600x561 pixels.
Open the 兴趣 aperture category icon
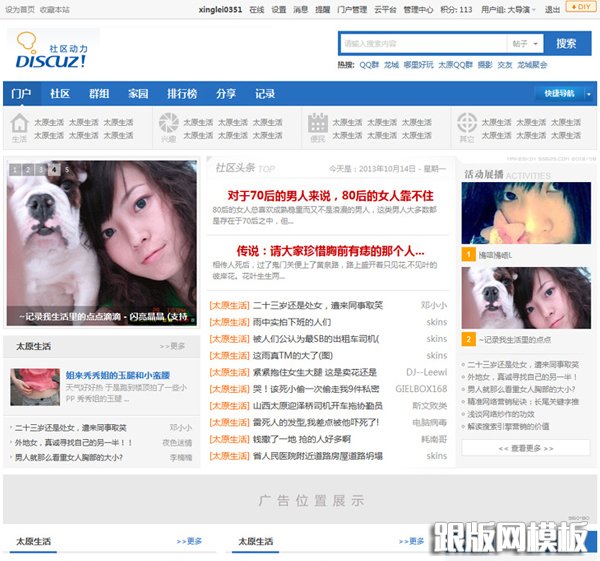168,123
